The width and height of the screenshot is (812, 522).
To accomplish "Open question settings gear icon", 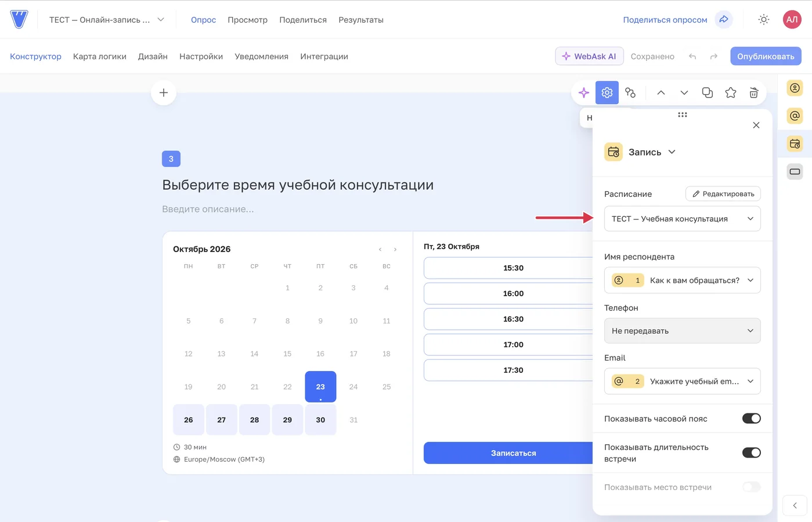I will [607, 92].
